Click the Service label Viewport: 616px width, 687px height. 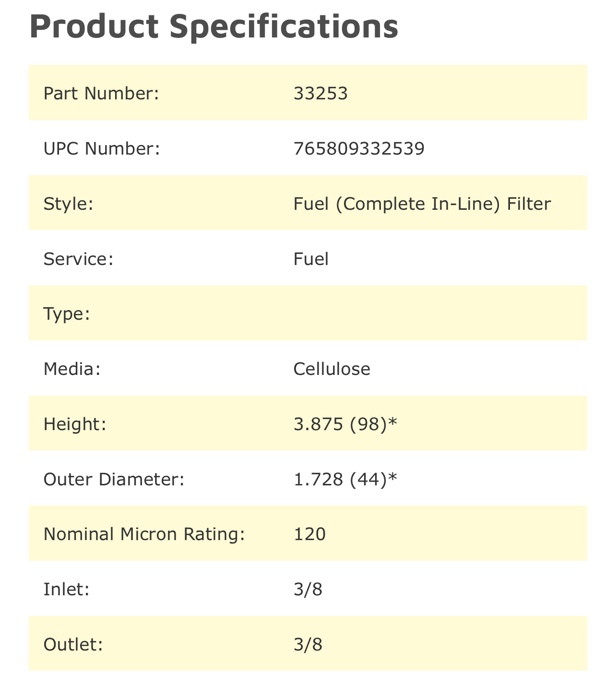coord(78,259)
